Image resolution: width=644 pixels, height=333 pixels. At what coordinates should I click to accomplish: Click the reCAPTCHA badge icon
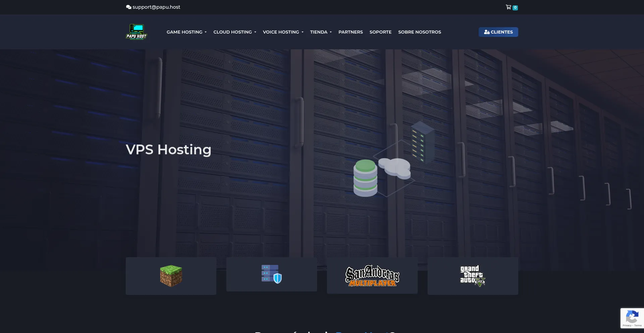(632, 316)
